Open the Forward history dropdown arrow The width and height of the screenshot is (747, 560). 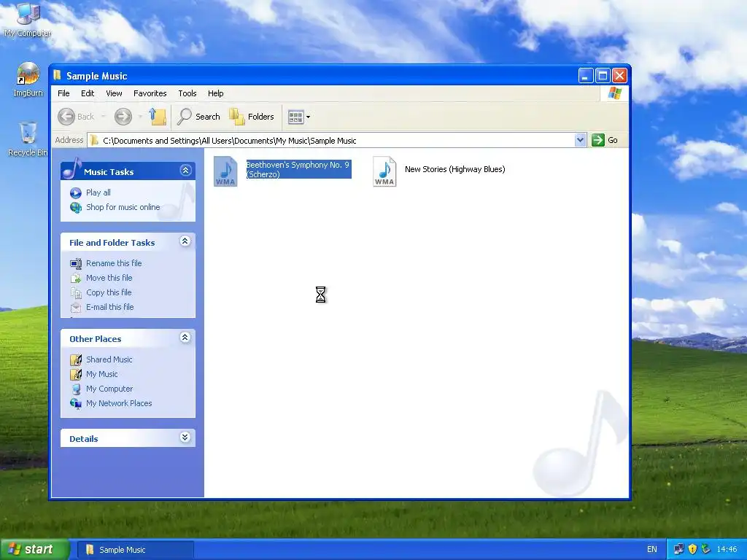click(140, 117)
